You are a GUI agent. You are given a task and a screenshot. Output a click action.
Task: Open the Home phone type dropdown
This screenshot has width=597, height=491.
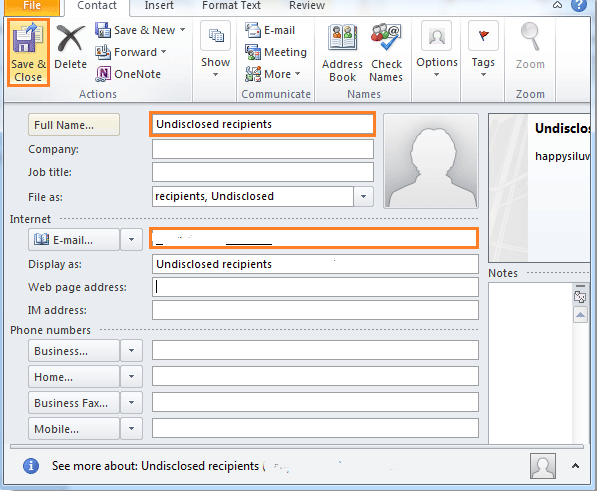point(131,376)
